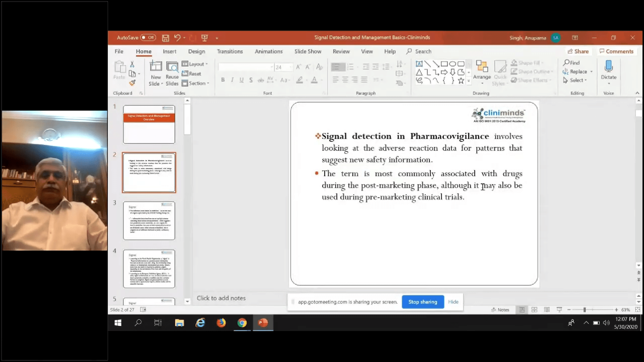Click the New Slide icon
The image size is (644, 362).
pyautogui.click(x=155, y=66)
